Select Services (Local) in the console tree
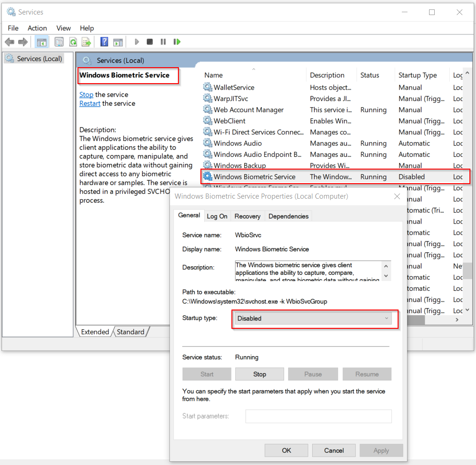476x465 pixels. (39, 59)
